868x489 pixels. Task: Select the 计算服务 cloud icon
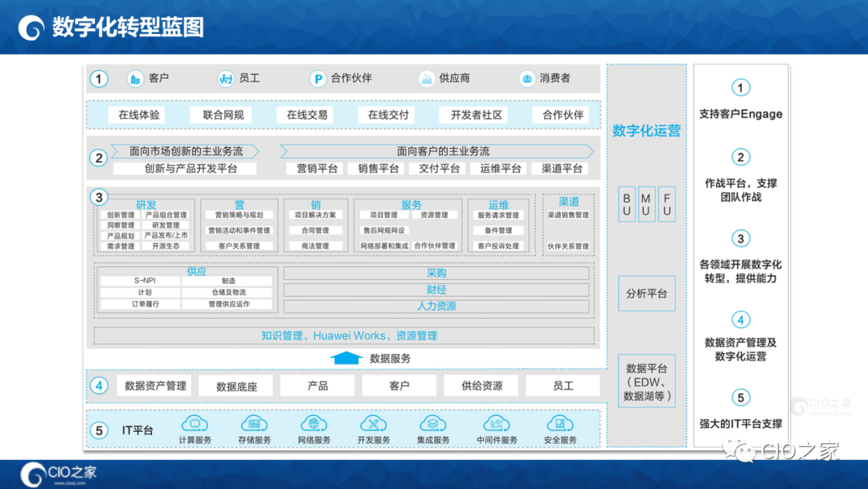[195, 422]
